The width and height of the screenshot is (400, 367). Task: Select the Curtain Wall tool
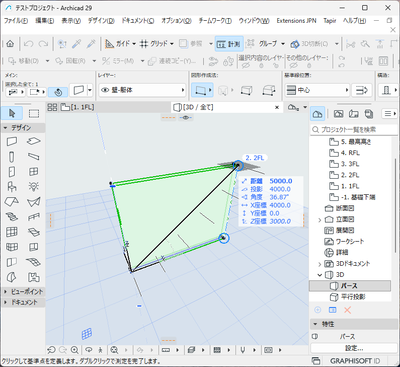click(x=12, y=232)
